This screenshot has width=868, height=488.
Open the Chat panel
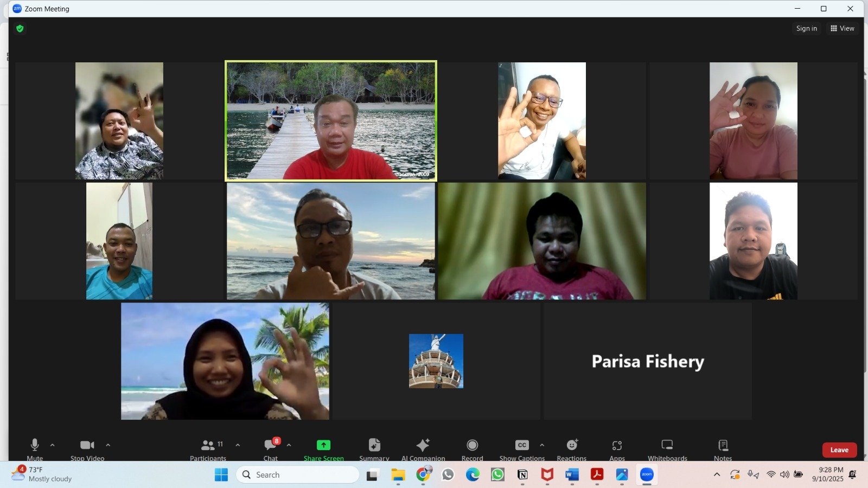click(x=270, y=449)
